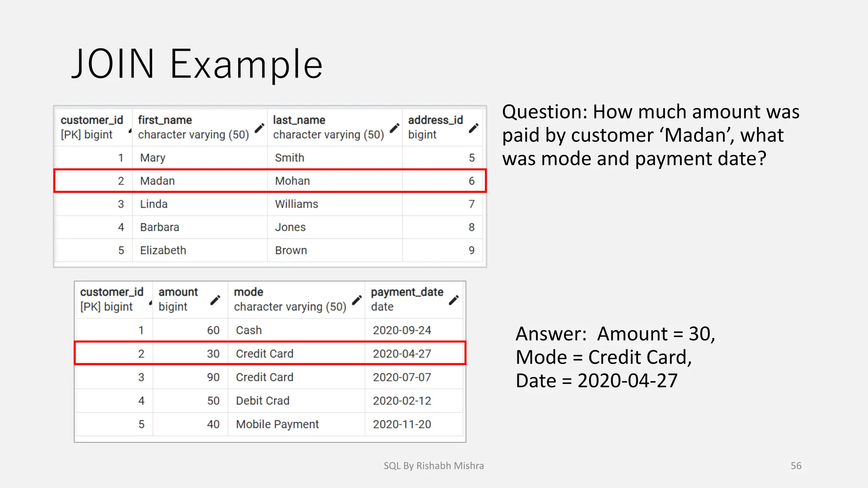Click the amount column edit pencil icon
This screenshot has width=868, height=488.
[x=215, y=300]
